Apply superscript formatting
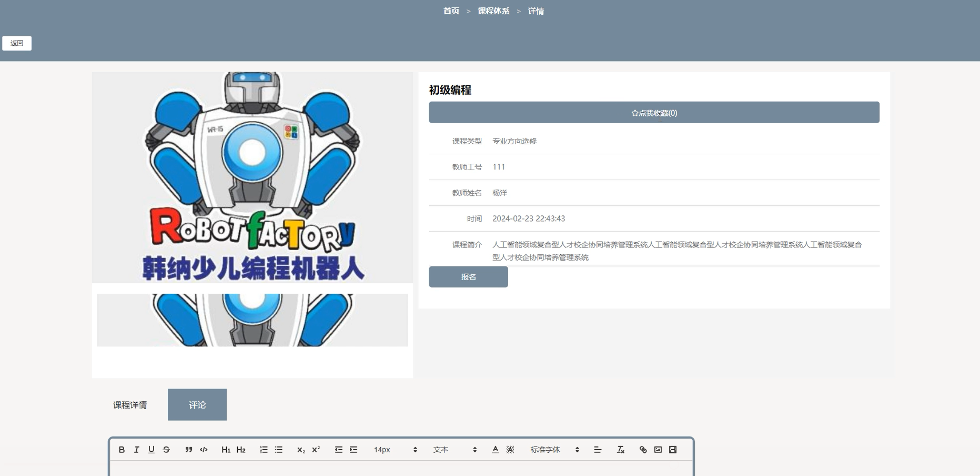Screen dimensions: 980x476 (x=316, y=450)
